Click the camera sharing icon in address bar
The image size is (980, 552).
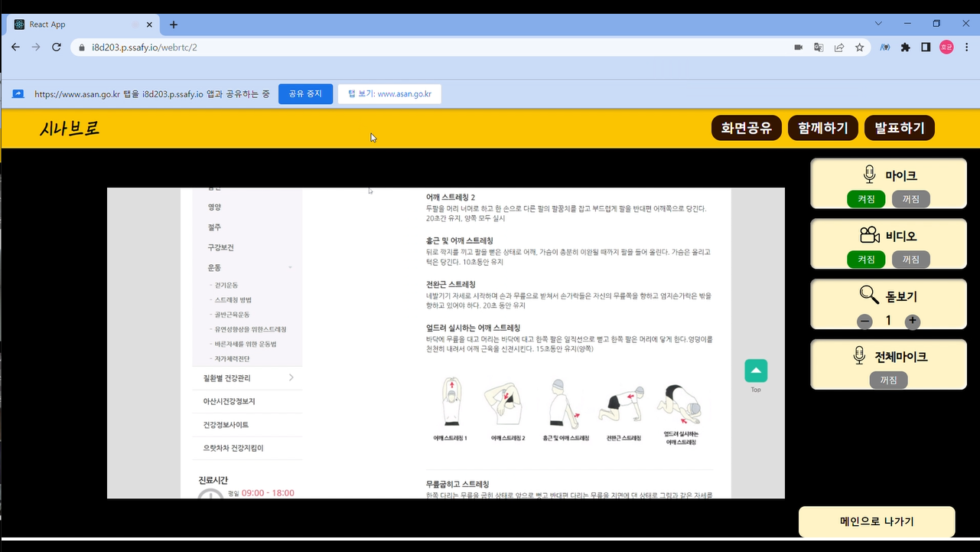click(798, 47)
